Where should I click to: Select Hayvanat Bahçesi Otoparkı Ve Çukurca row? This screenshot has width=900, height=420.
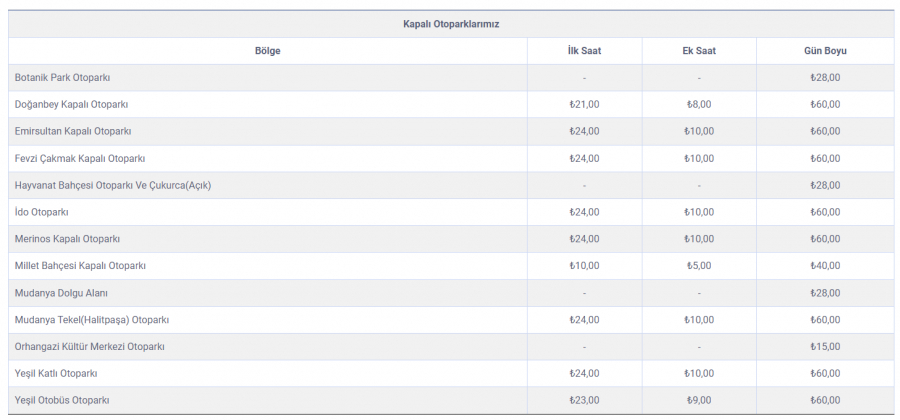113,186
